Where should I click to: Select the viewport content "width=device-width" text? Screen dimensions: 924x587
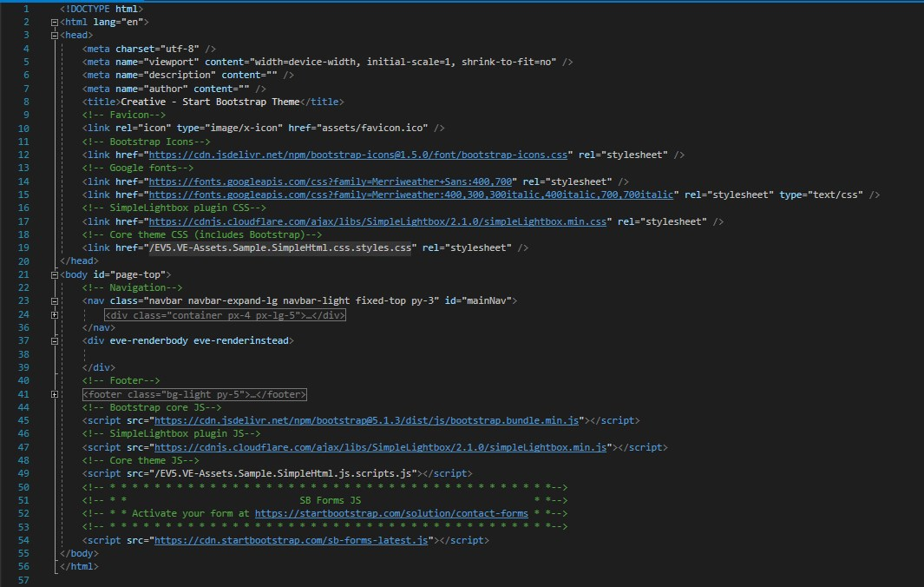tap(305, 62)
